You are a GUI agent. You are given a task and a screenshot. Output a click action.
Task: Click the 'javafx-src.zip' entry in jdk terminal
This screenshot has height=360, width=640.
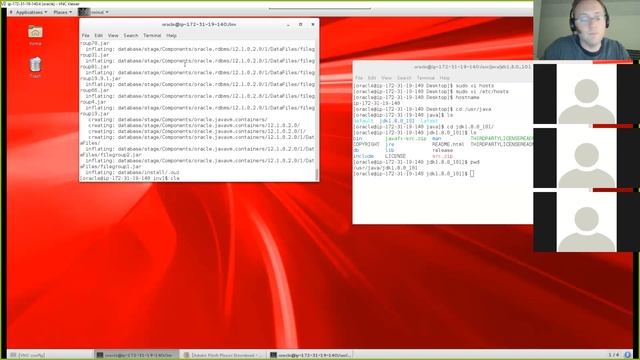pos(406,139)
